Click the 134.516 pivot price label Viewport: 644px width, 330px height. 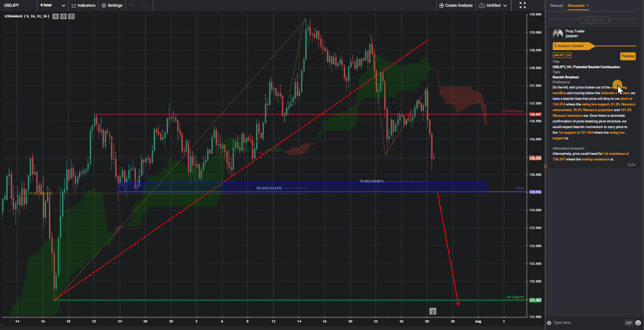pyautogui.click(x=535, y=192)
